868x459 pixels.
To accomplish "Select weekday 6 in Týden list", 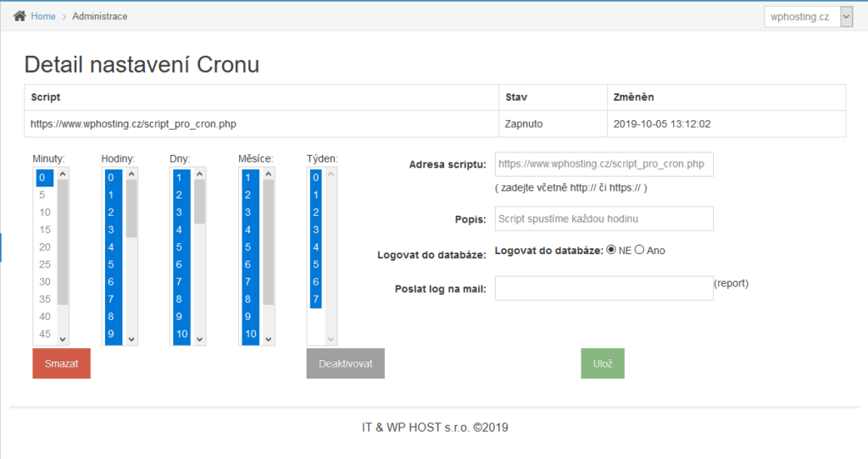I will click(315, 282).
